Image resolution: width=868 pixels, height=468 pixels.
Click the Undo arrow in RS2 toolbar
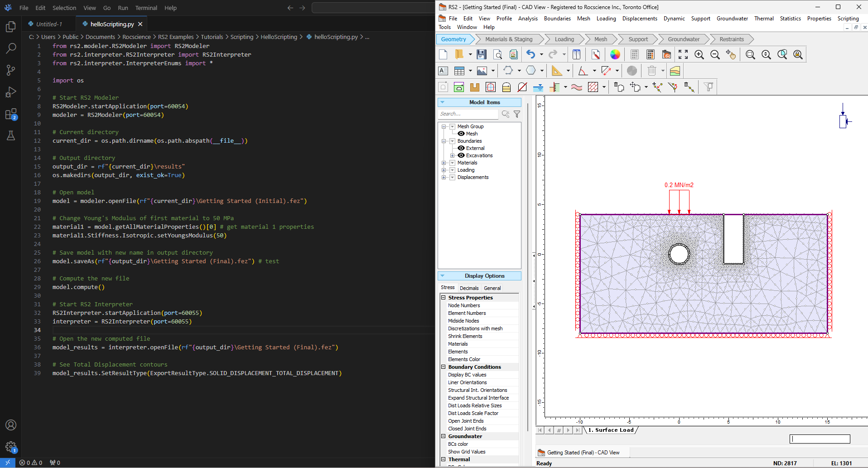[531, 55]
